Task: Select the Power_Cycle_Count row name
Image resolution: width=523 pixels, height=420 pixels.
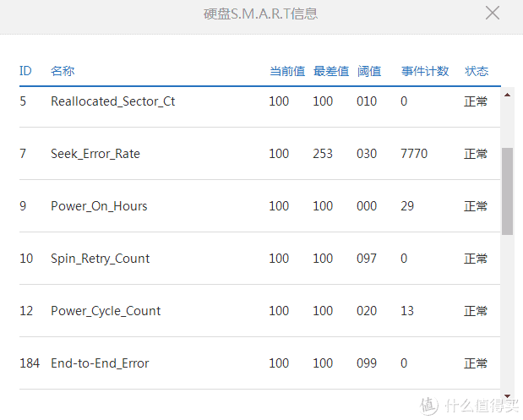Action: [x=106, y=311]
